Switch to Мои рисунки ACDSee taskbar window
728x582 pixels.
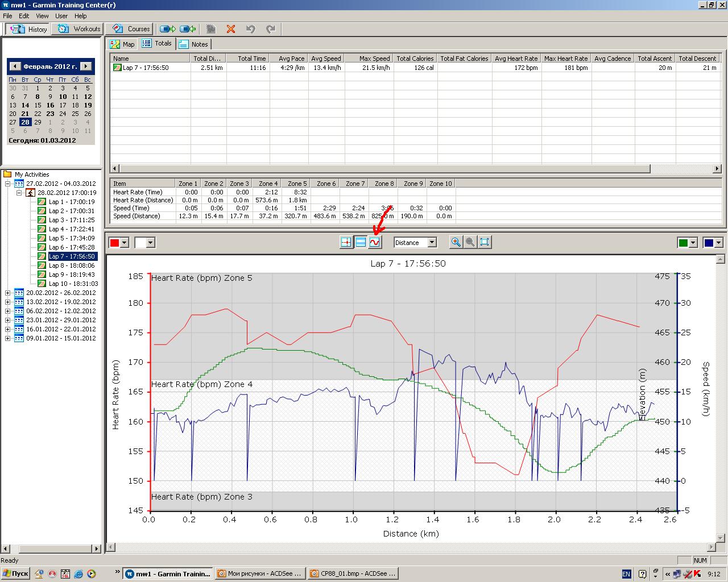coord(261,573)
